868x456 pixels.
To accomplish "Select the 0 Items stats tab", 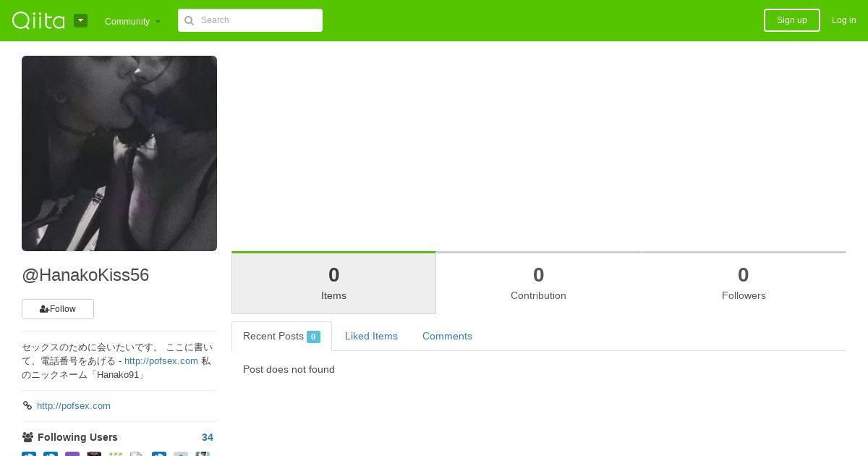I will pos(333,283).
